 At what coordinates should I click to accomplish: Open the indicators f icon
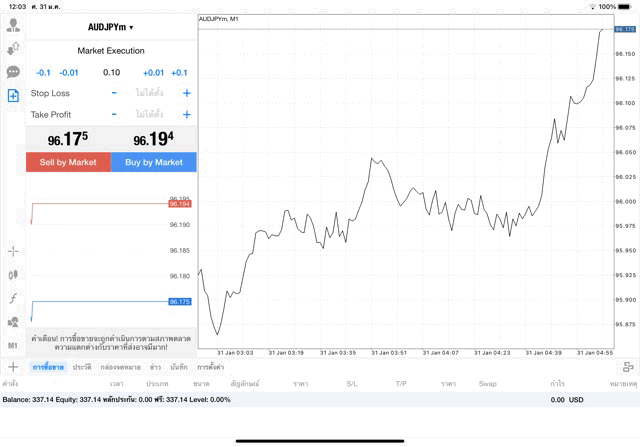pos(13,298)
